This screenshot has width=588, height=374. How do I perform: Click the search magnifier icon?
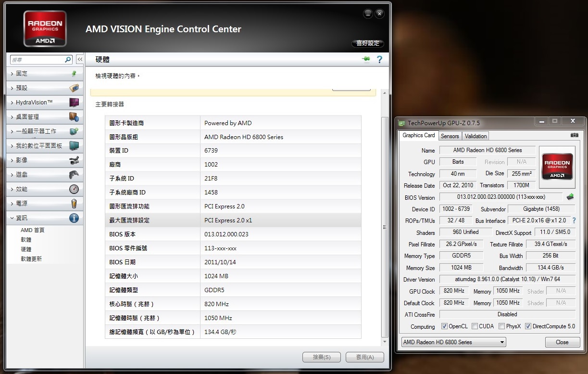(68, 60)
